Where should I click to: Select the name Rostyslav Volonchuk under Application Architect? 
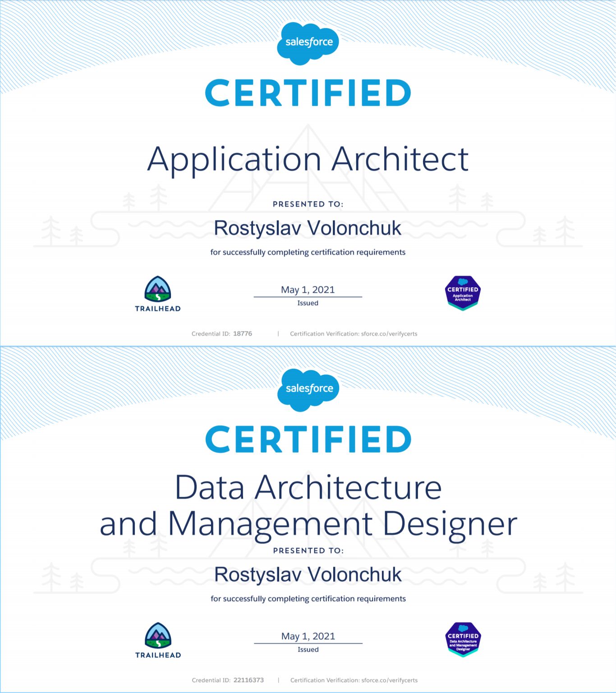pos(308,229)
